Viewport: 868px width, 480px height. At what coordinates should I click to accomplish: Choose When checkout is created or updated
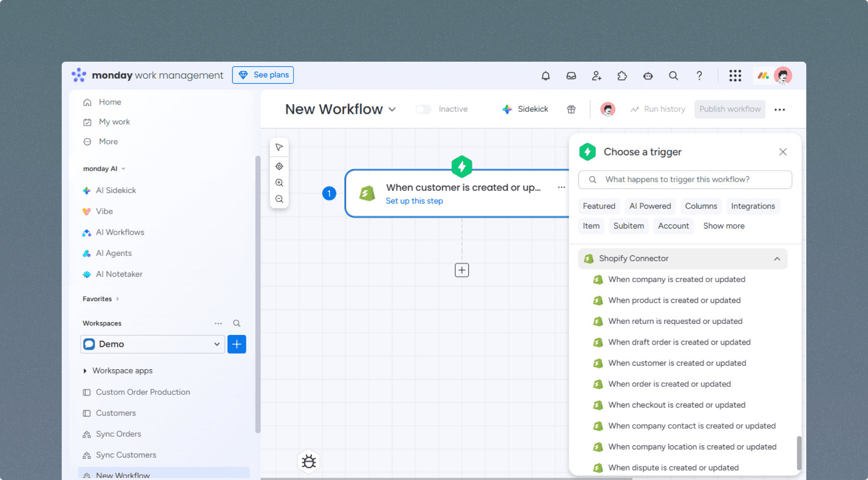pos(677,405)
